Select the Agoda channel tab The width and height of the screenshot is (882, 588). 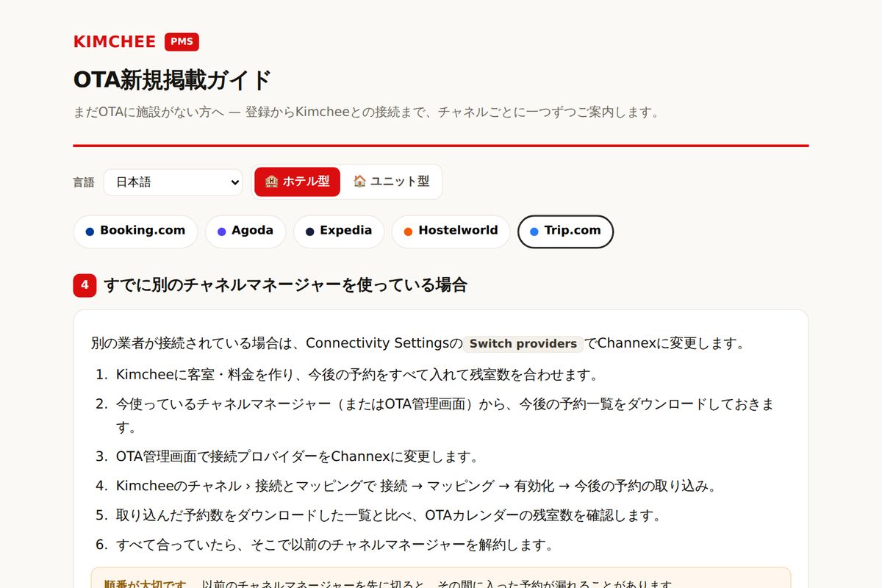click(x=245, y=232)
